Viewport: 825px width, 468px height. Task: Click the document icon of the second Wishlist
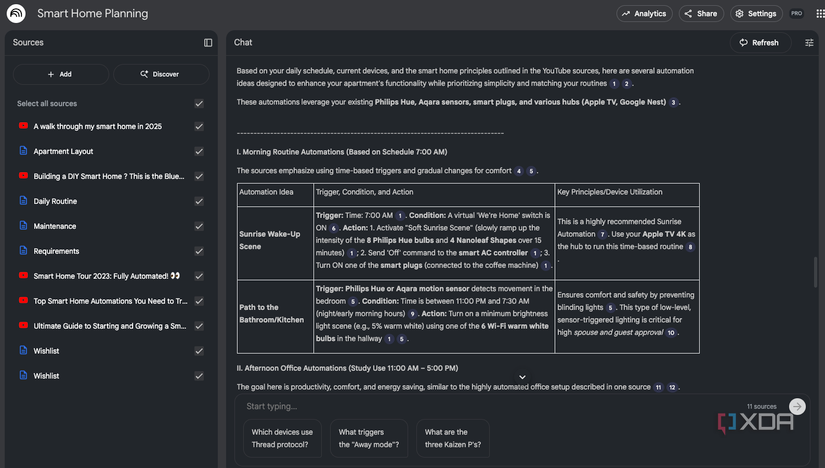pyautogui.click(x=23, y=375)
